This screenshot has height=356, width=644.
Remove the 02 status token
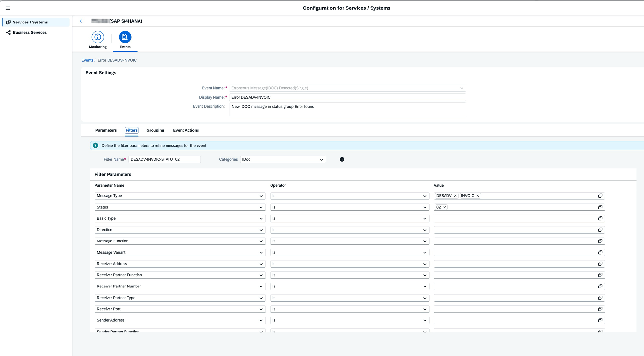[x=444, y=207]
